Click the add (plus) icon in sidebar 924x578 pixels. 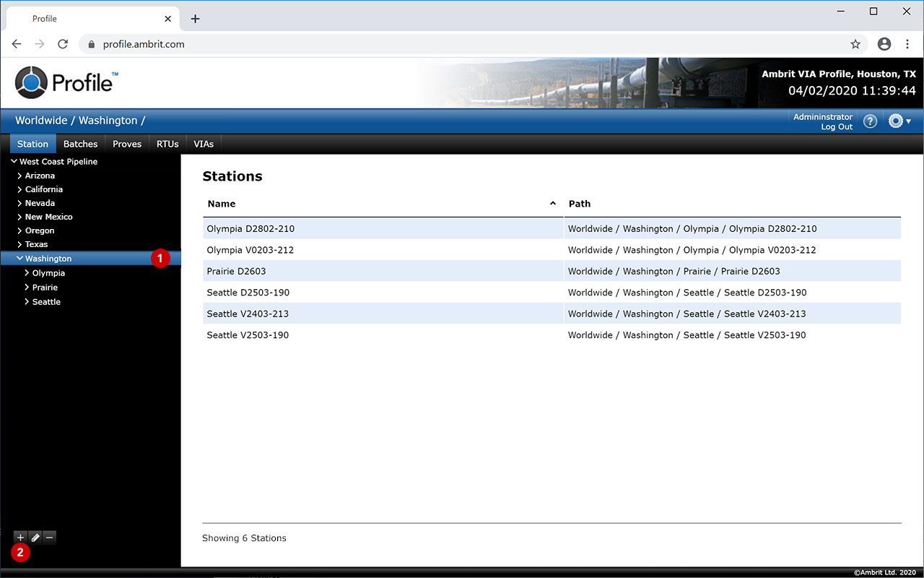coord(20,538)
